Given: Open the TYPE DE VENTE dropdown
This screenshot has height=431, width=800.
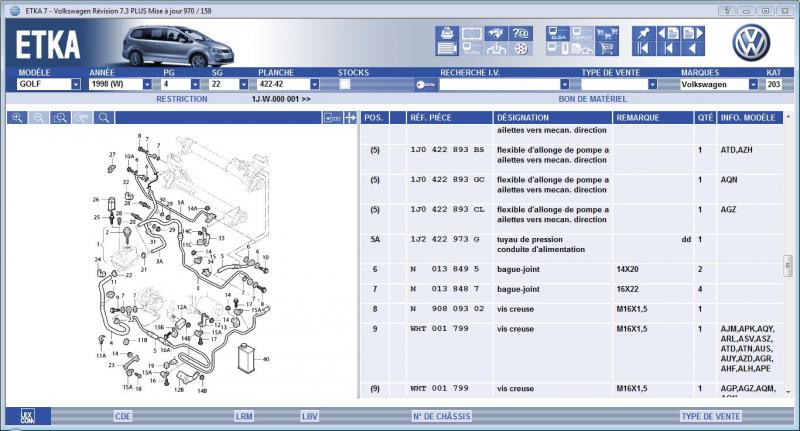Looking at the screenshot, I should click(652, 84).
